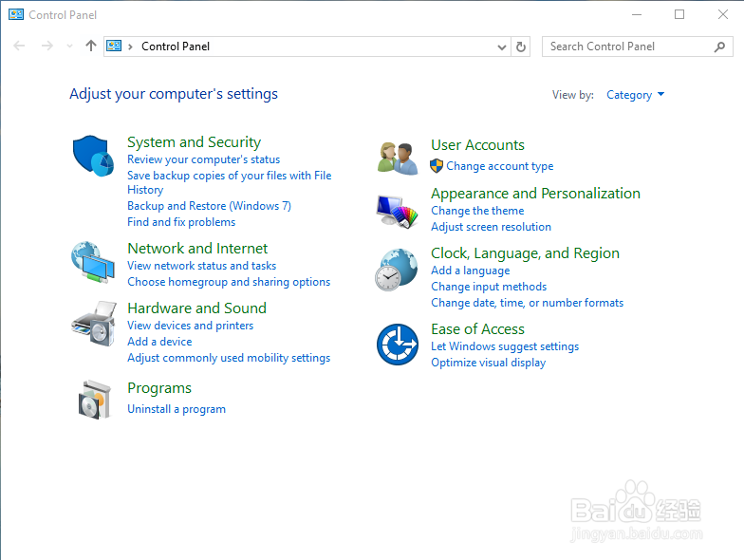Open the recent locations dropdown arrow
The image size is (744, 560).
point(70,46)
